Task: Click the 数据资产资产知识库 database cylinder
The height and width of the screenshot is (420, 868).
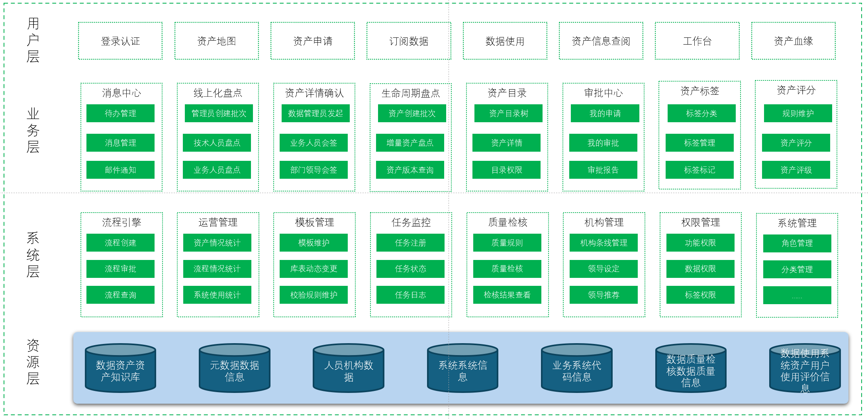Action: pyautogui.click(x=120, y=368)
